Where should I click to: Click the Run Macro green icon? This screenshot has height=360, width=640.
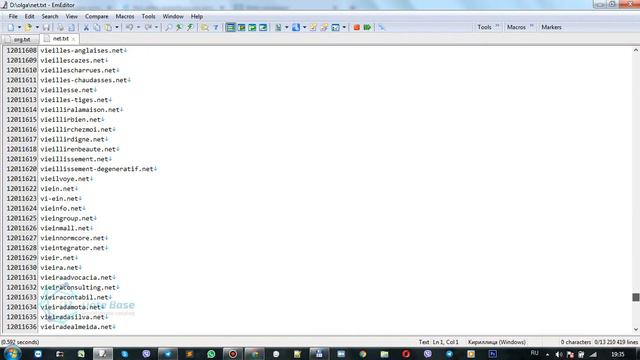[x=367, y=27]
